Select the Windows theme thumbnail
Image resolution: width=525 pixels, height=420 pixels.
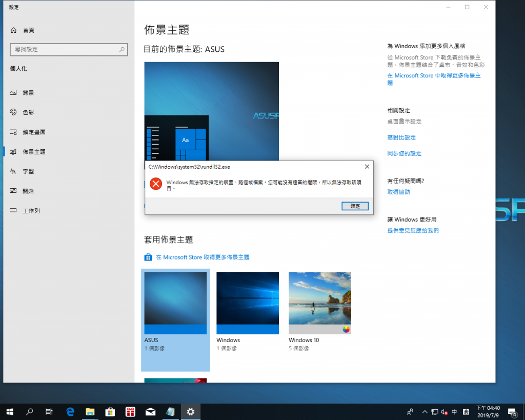(x=248, y=303)
